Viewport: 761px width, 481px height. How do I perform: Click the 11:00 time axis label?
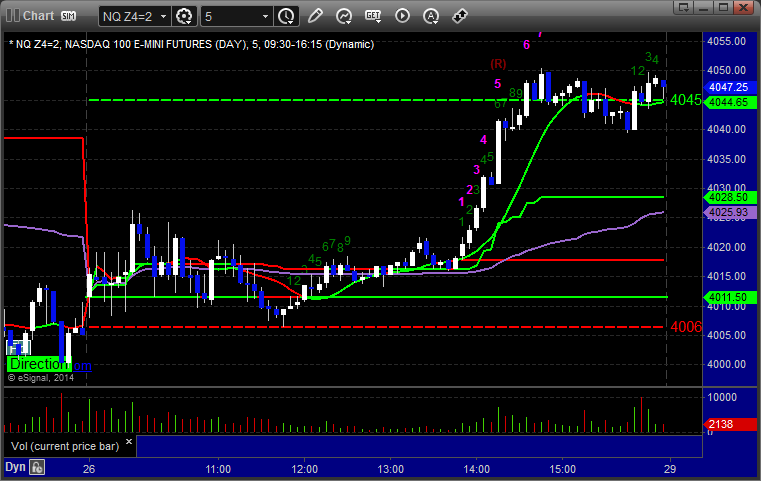pos(218,469)
